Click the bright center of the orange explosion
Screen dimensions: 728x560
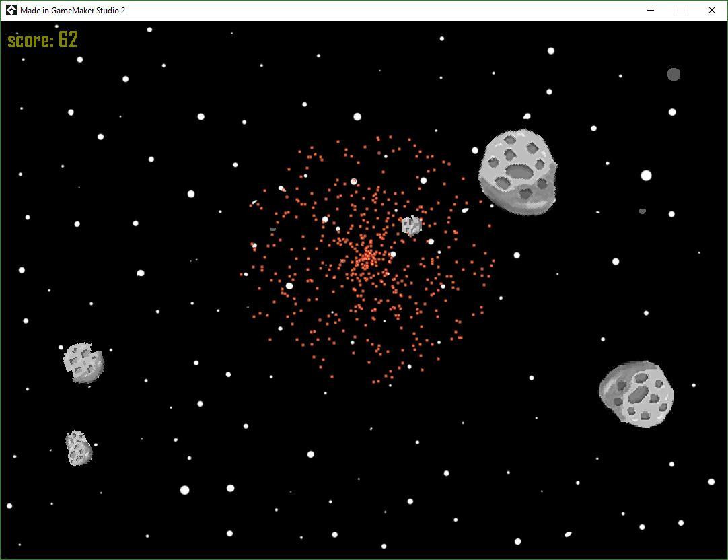point(367,257)
